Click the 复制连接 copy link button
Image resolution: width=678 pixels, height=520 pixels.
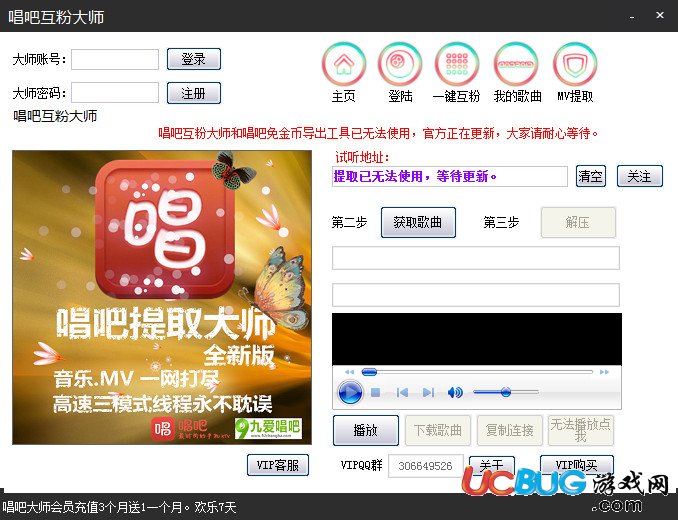(x=510, y=430)
